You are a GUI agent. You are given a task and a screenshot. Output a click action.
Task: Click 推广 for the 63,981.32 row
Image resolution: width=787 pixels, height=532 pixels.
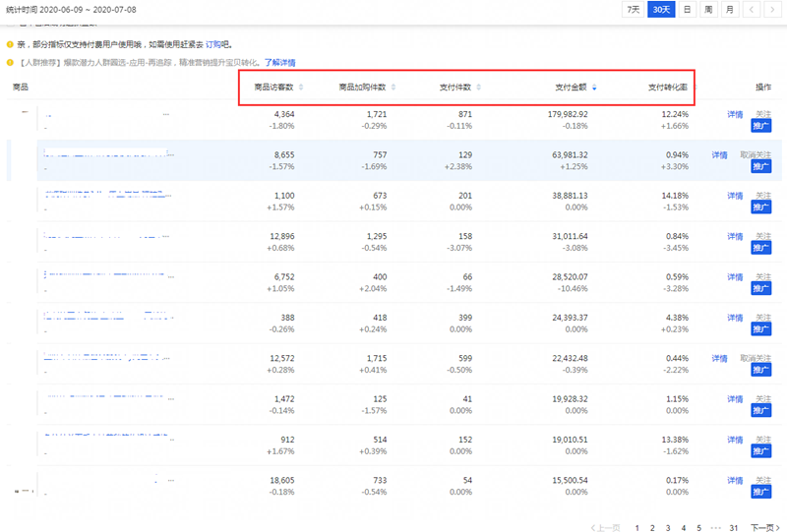pyautogui.click(x=760, y=166)
